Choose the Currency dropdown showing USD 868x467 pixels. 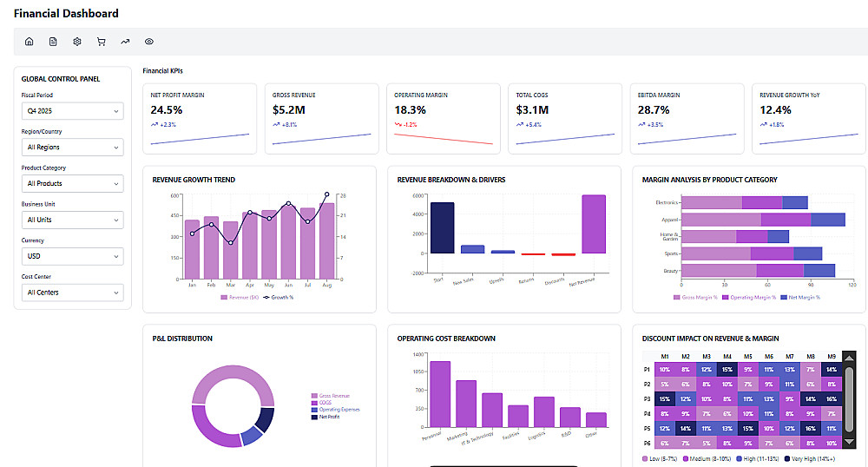pyautogui.click(x=73, y=256)
